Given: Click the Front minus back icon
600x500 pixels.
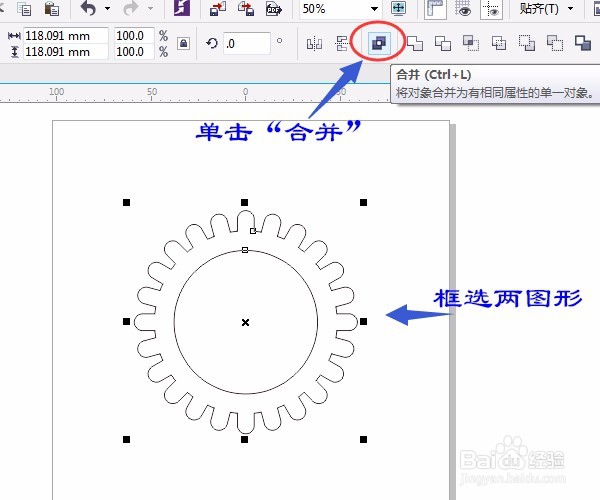Looking at the screenshot, I should (527, 43).
